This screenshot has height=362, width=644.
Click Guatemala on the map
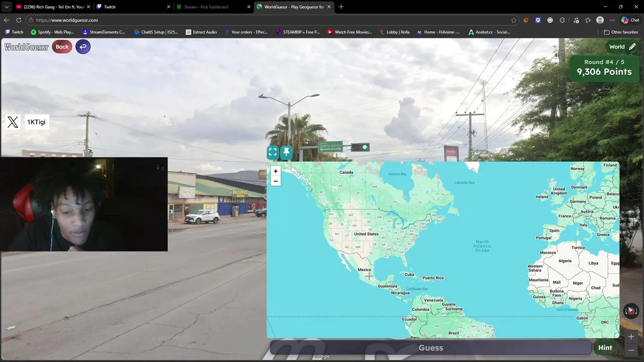coord(387,286)
